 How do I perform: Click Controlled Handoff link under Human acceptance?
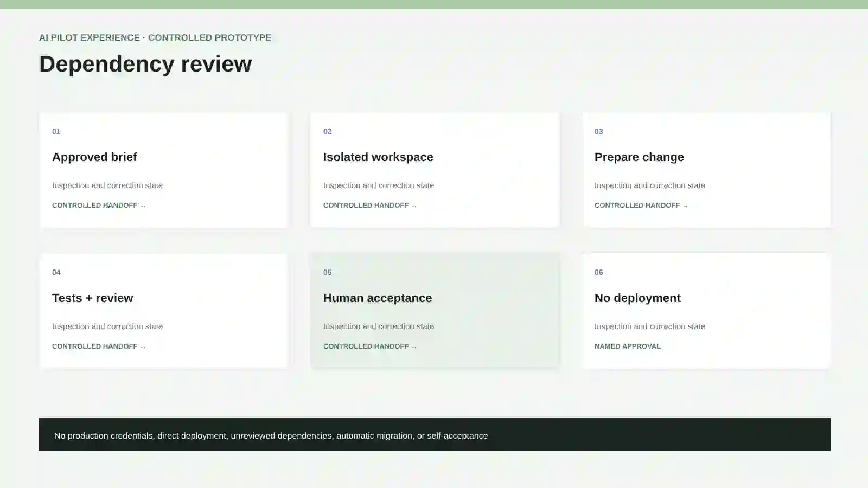pos(370,346)
